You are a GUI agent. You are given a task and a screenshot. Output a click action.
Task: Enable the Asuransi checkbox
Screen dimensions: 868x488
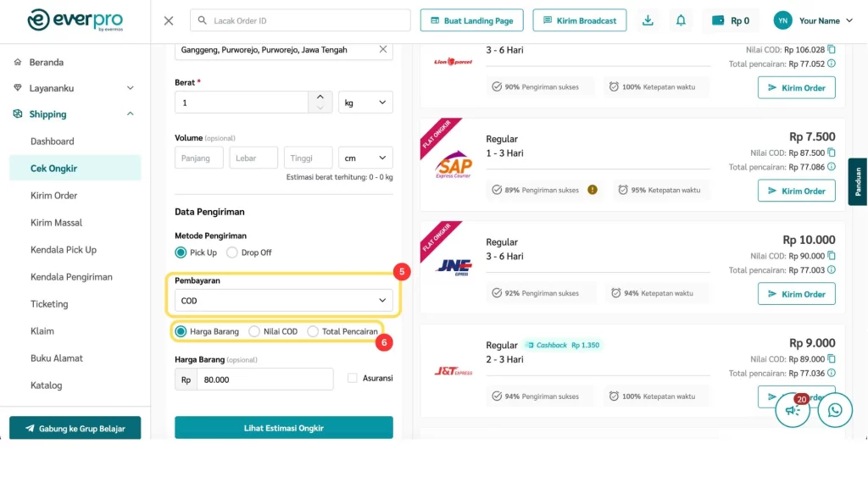(x=353, y=378)
